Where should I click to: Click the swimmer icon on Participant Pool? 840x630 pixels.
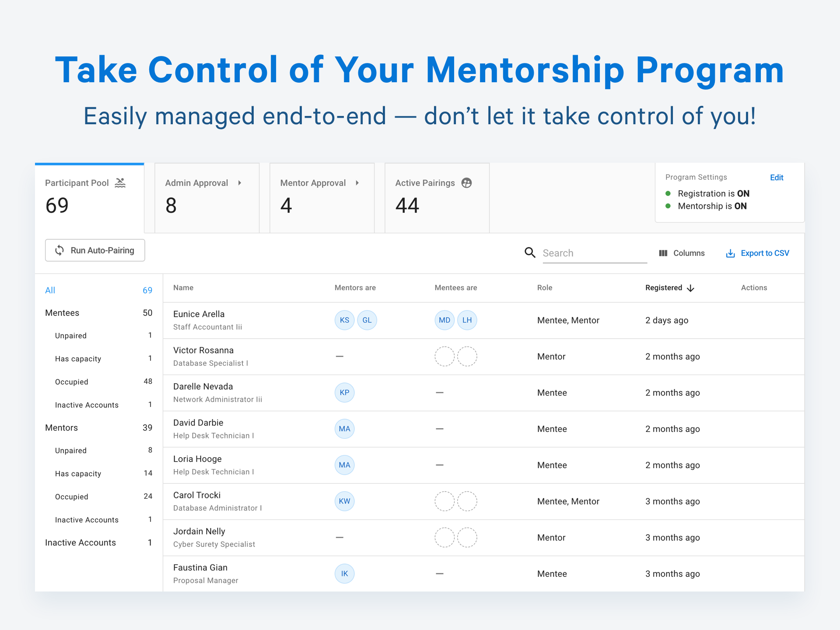coord(120,183)
